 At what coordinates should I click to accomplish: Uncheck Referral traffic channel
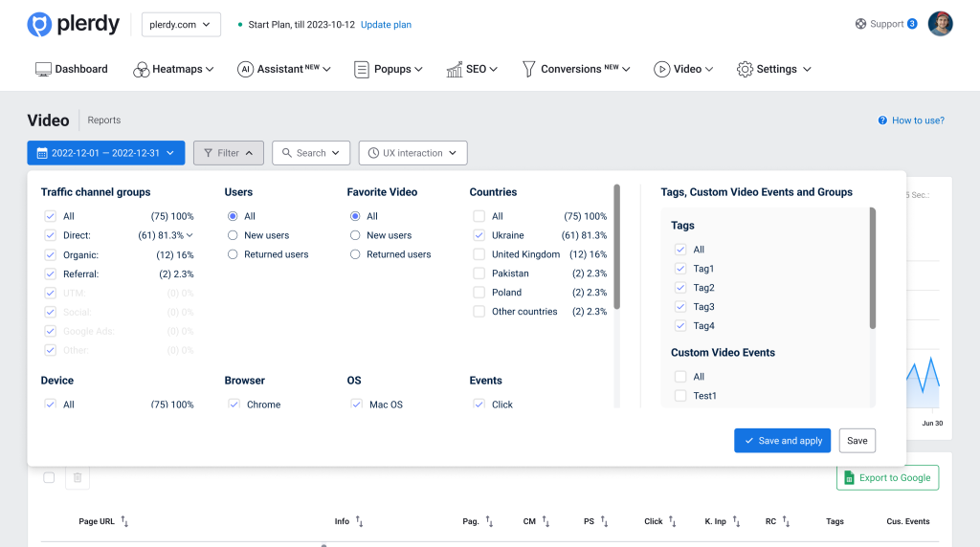pyautogui.click(x=51, y=274)
